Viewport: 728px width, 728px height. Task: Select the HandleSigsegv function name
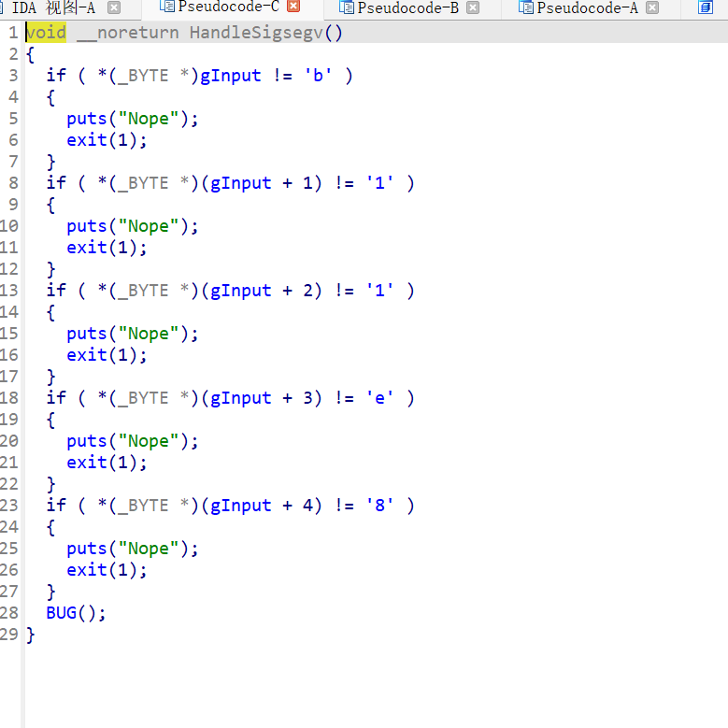pos(256,33)
